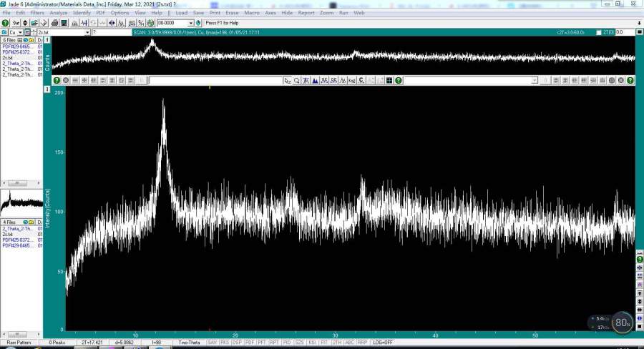Click the 2T(0) offset value field
The width and height of the screenshot is (644, 349).
[624, 33]
